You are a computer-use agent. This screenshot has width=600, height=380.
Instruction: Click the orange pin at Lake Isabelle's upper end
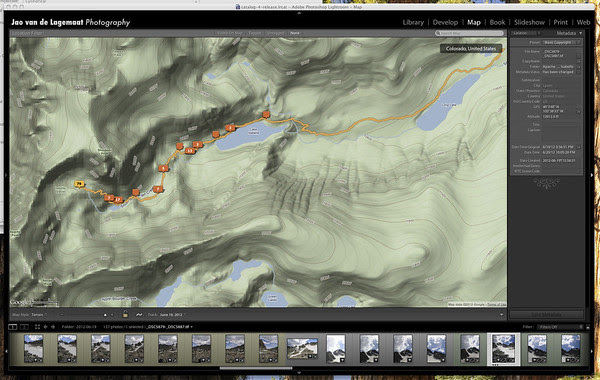point(266,114)
